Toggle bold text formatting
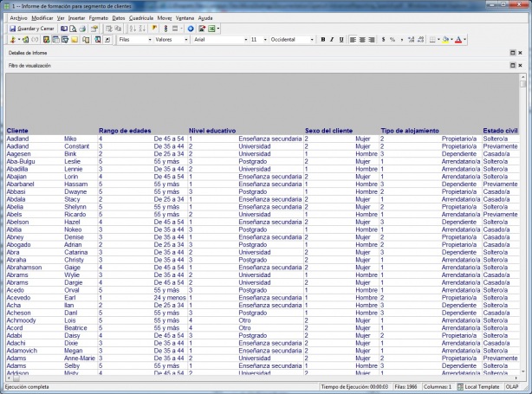Screen dimensions: 532x394 (322, 40)
